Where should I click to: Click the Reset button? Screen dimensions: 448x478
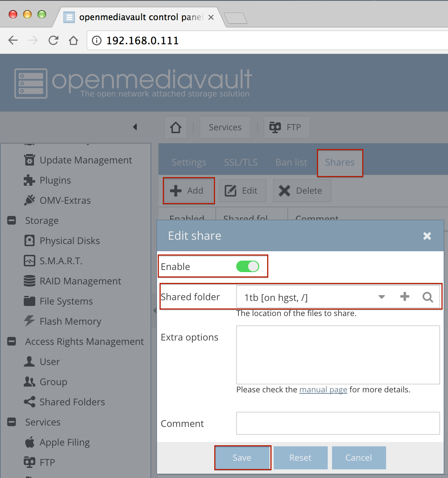point(300,458)
